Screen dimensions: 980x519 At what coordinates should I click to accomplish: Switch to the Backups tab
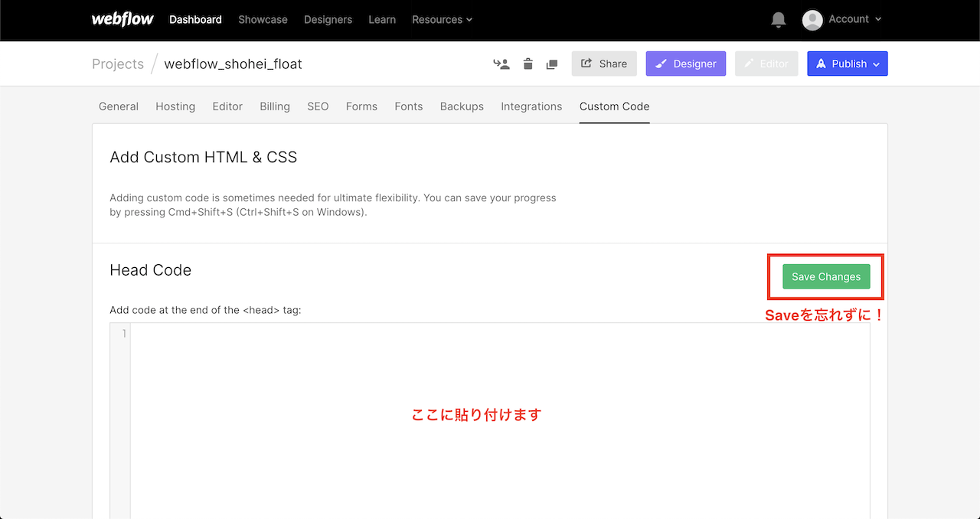point(462,106)
